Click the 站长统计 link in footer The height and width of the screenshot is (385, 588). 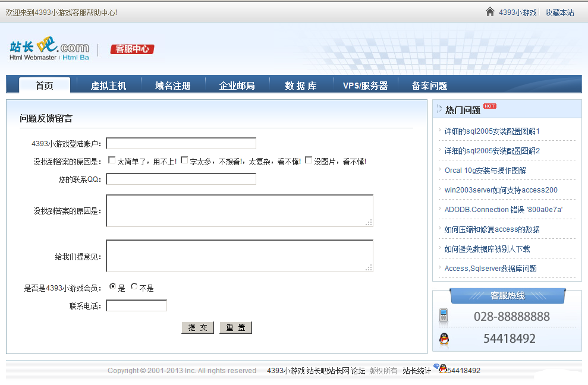point(417,371)
